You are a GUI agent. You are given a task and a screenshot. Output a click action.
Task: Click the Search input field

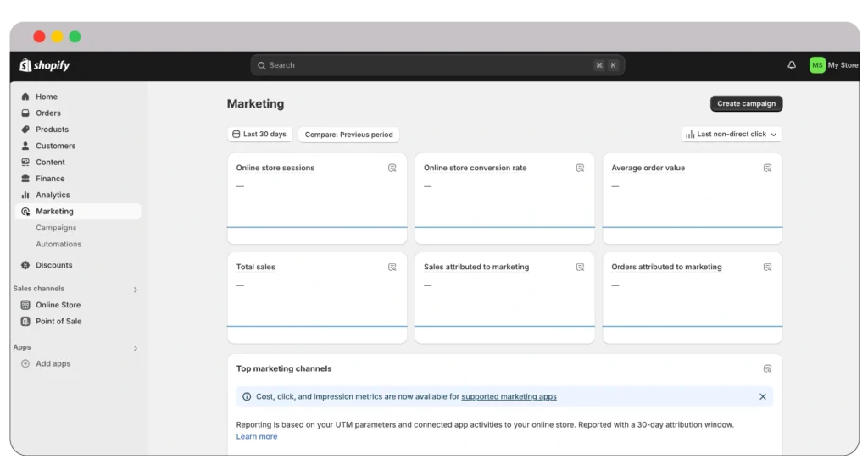point(437,65)
